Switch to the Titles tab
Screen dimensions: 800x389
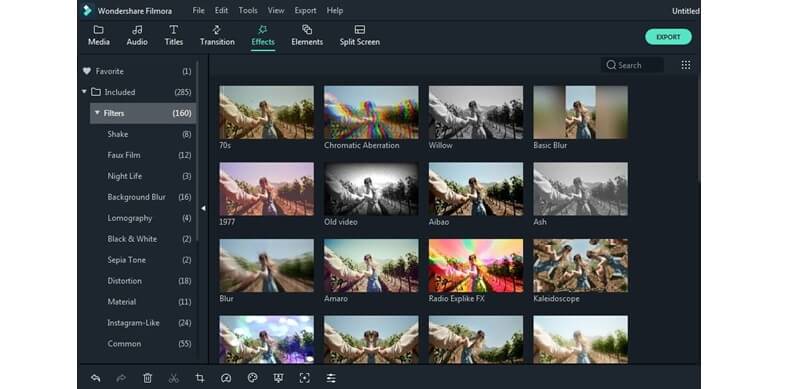click(x=173, y=36)
